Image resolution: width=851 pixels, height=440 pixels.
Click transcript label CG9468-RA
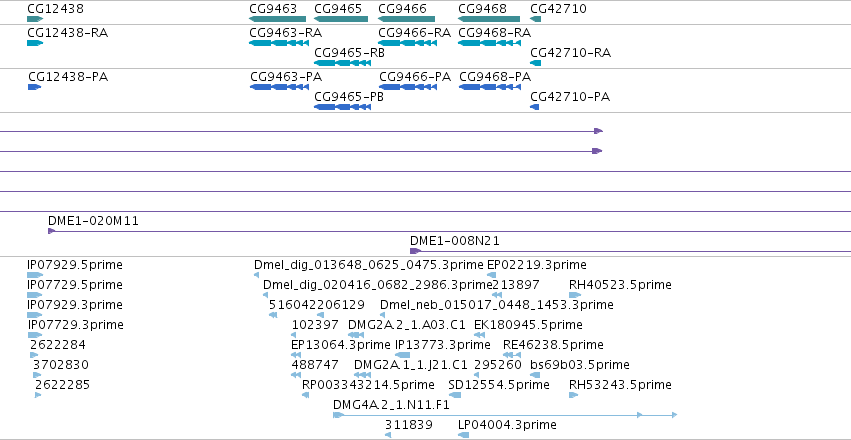tap(494, 33)
